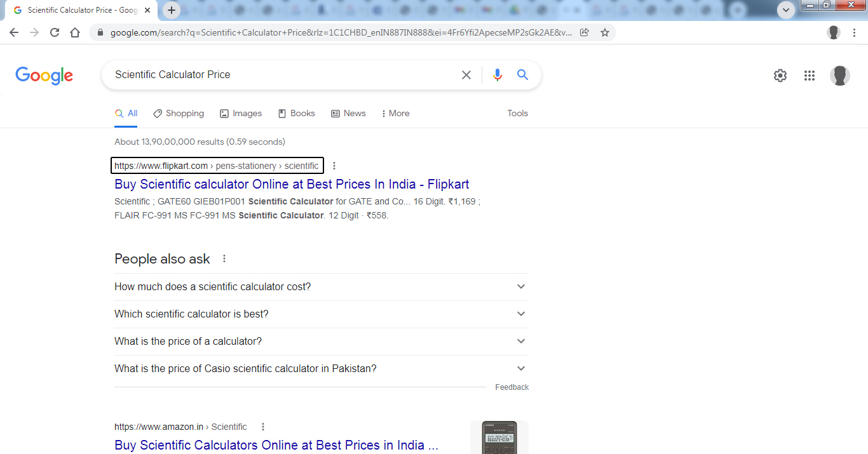Open new tab with plus button
This screenshot has width=868, height=454.
click(x=172, y=10)
